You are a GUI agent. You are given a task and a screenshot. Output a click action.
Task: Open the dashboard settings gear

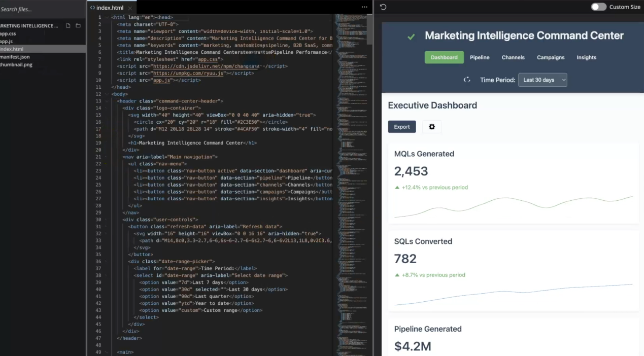point(431,126)
